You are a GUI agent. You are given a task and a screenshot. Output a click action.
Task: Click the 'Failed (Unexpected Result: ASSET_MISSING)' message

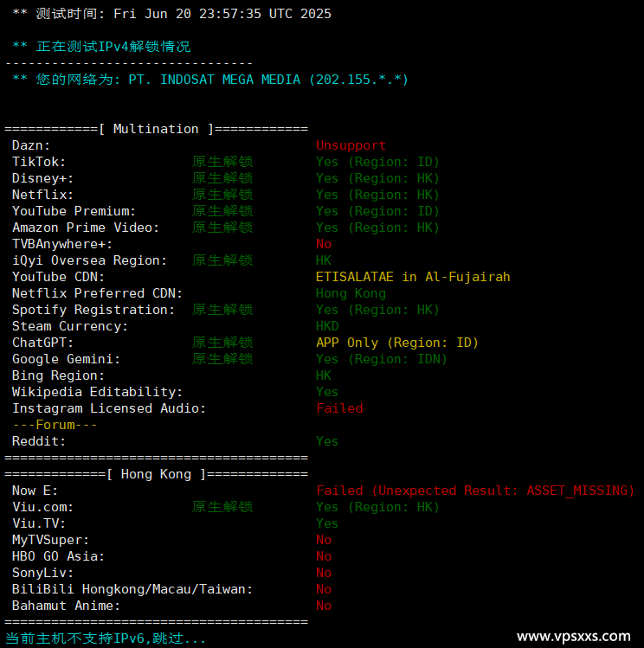pyautogui.click(x=475, y=491)
